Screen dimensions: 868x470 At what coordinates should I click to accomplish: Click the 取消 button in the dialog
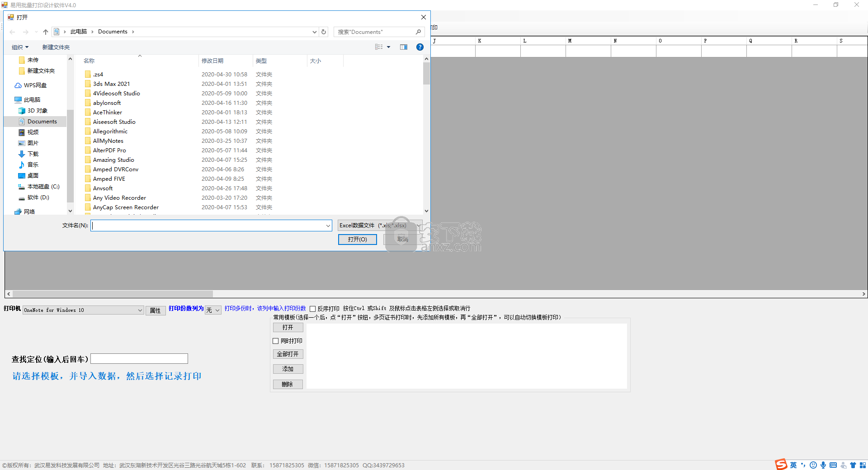point(402,240)
